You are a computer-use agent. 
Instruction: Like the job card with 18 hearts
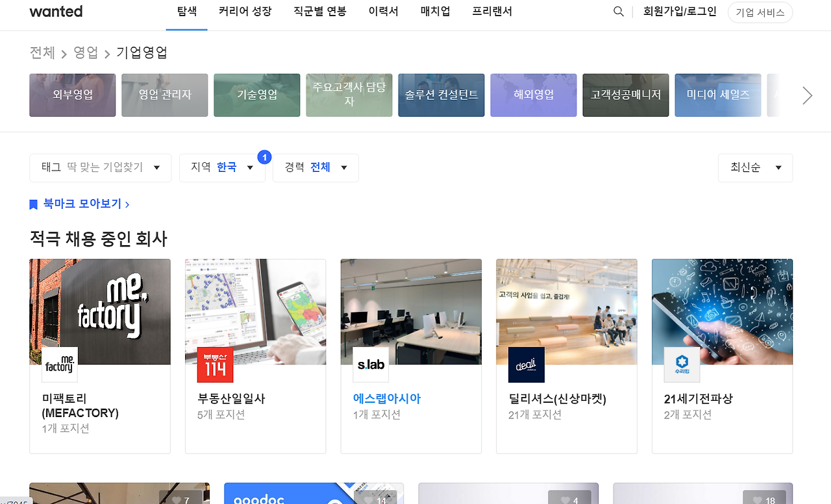[765, 498]
